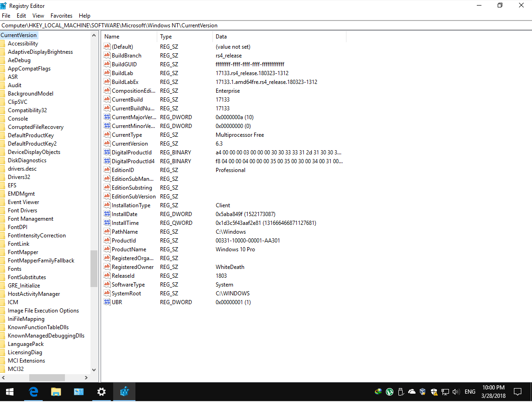Select the PathName value icon
The height and width of the screenshot is (402, 532).
click(107, 232)
